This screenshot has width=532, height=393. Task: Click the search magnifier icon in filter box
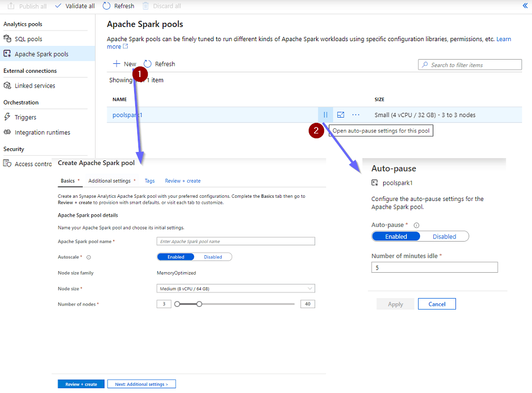pyautogui.click(x=425, y=64)
